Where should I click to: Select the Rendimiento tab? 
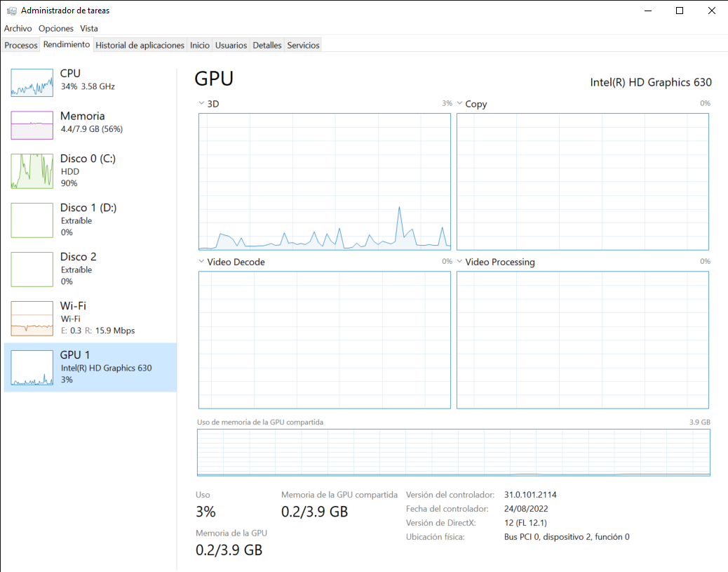(x=67, y=45)
